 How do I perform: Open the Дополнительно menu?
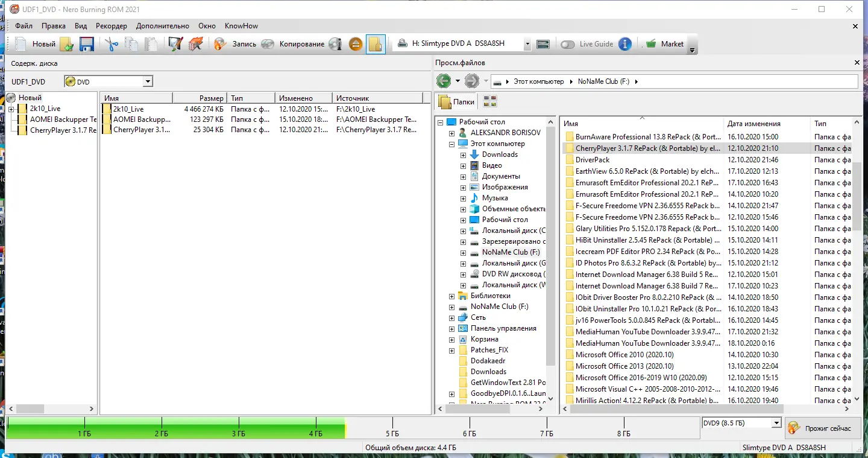(163, 26)
